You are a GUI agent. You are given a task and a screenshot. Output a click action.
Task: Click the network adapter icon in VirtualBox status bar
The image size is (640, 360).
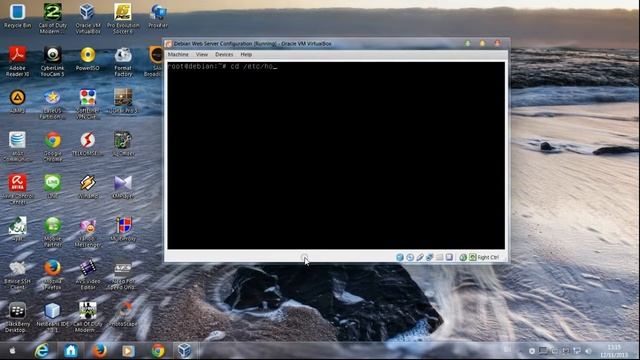click(x=430, y=257)
